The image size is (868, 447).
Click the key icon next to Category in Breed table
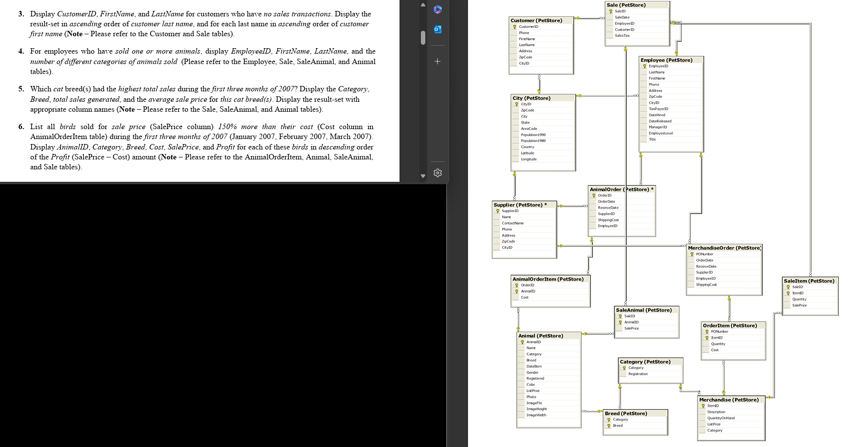tap(609, 419)
